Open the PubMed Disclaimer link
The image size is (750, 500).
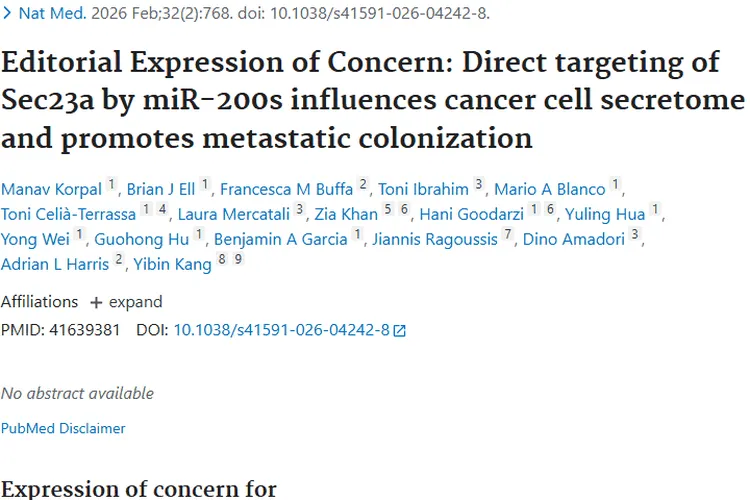click(x=63, y=428)
